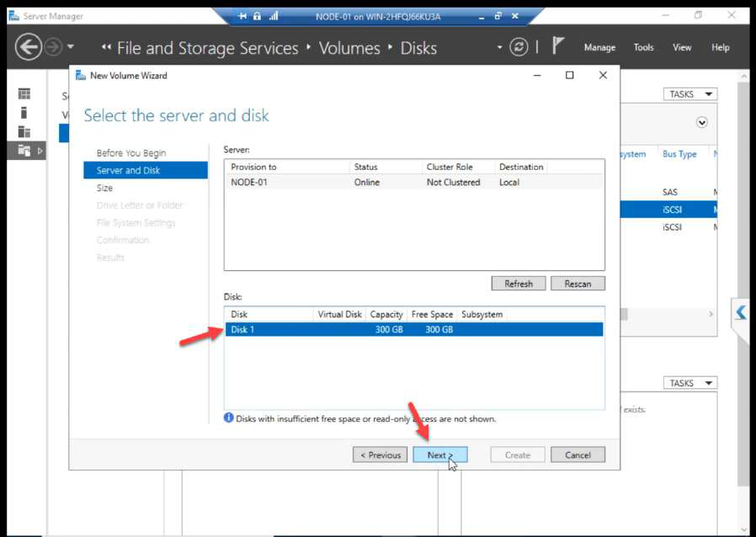Click the Previous button

[x=380, y=455]
